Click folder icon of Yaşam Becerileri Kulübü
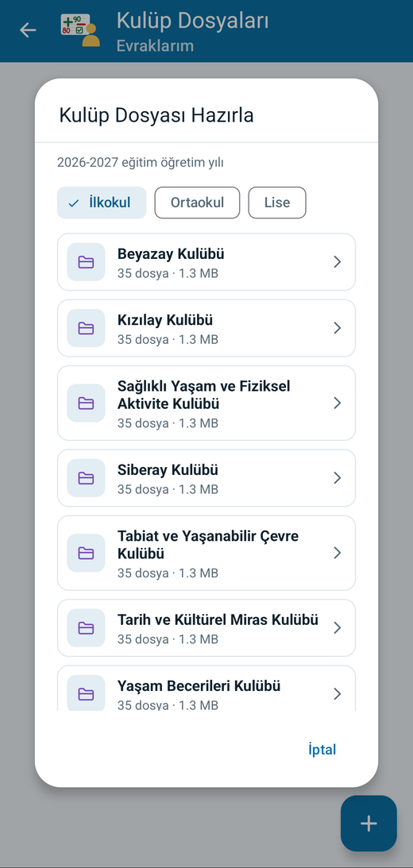The height and width of the screenshot is (868, 413). pos(86,693)
